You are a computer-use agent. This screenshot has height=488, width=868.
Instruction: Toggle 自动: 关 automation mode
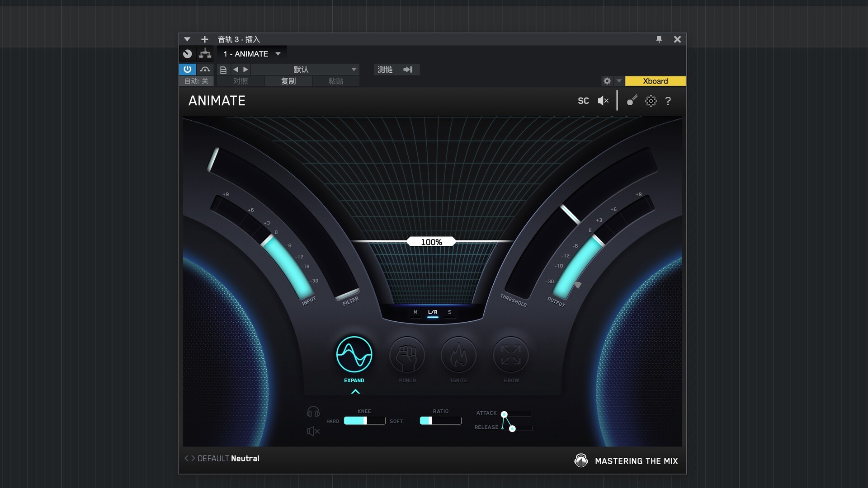[x=196, y=81]
